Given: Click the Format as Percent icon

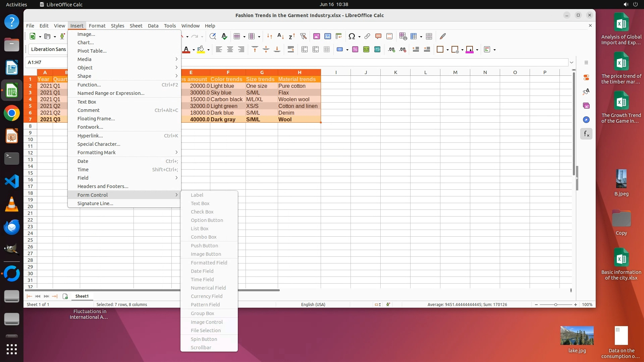Looking at the screenshot, I should [355, 50].
